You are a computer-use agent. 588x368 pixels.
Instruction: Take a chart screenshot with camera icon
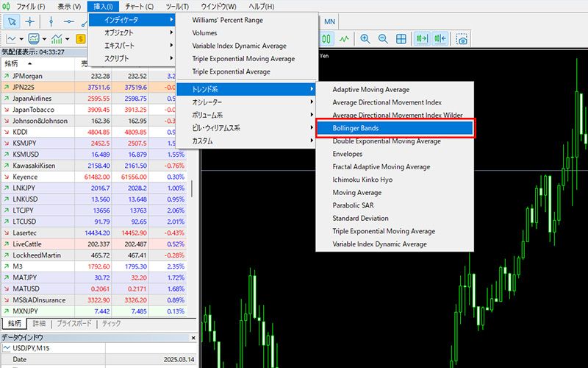462,39
